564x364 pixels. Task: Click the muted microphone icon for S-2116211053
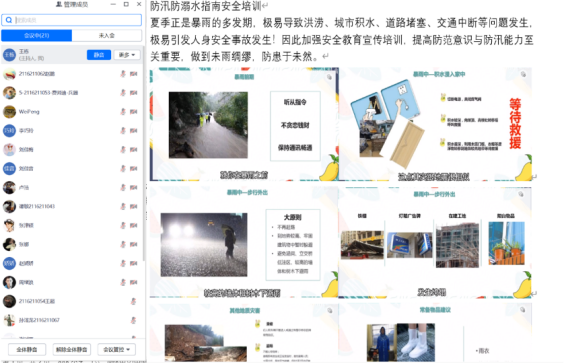[x=123, y=92]
